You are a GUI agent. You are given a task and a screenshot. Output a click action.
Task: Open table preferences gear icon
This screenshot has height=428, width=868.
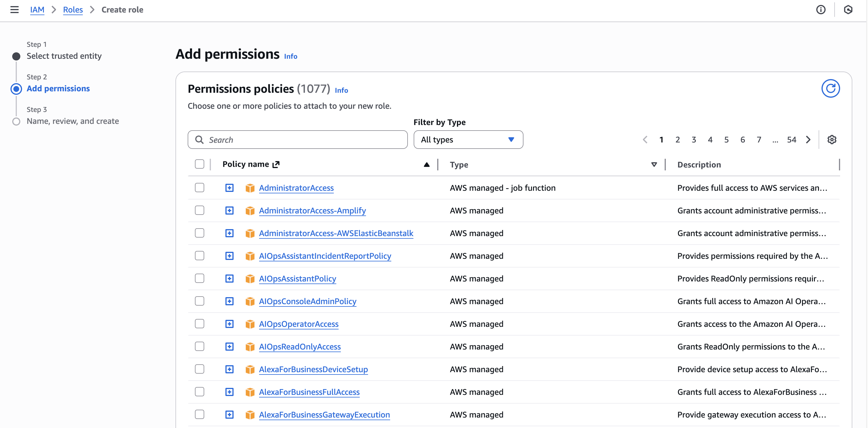click(x=832, y=140)
